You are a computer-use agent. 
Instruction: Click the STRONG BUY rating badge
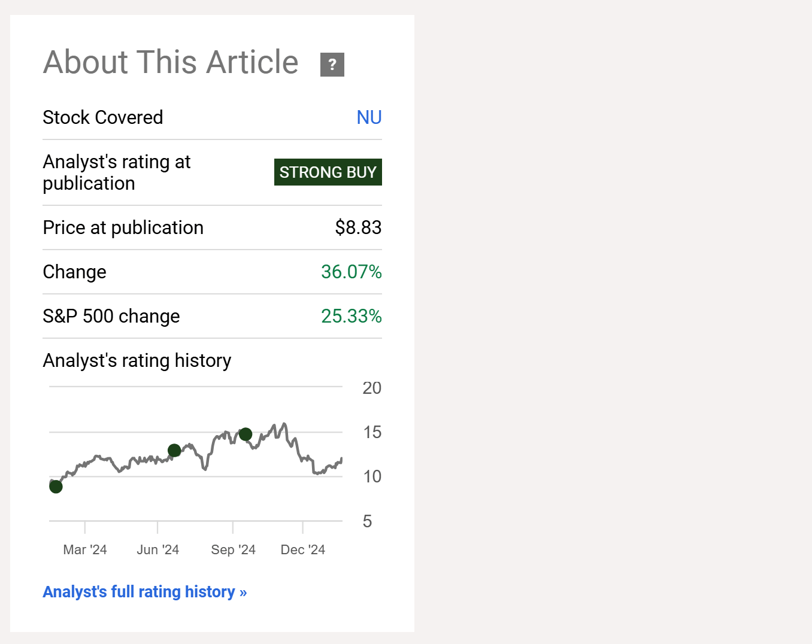point(328,172)
